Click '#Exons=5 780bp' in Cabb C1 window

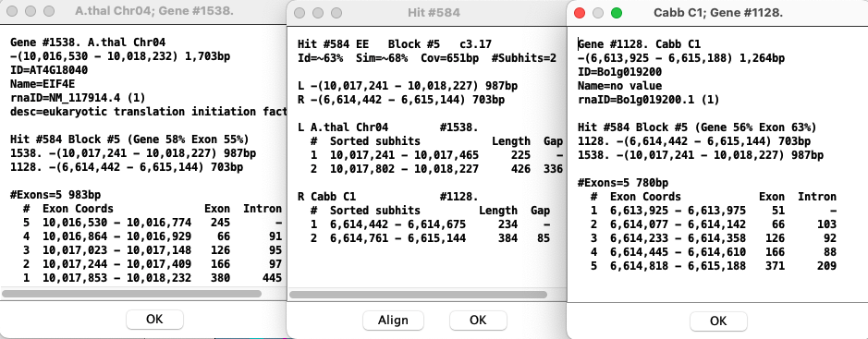[x=623, y=183]
